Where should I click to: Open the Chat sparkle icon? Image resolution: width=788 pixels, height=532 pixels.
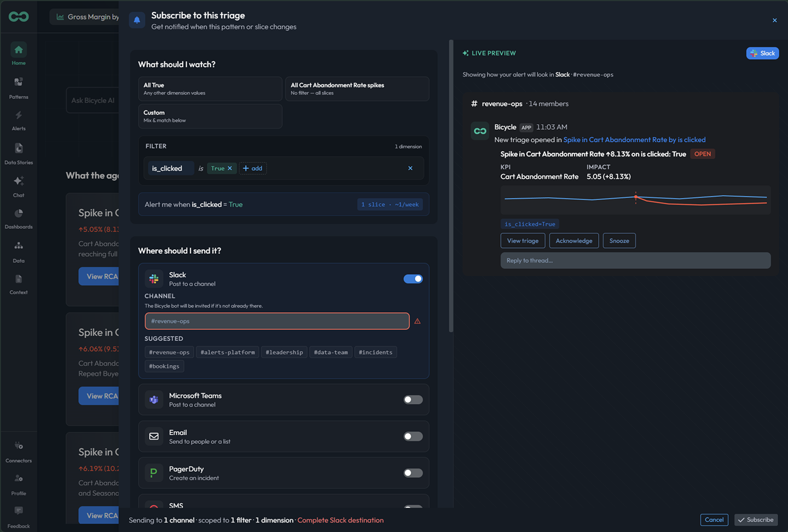[x=19, y=181]
